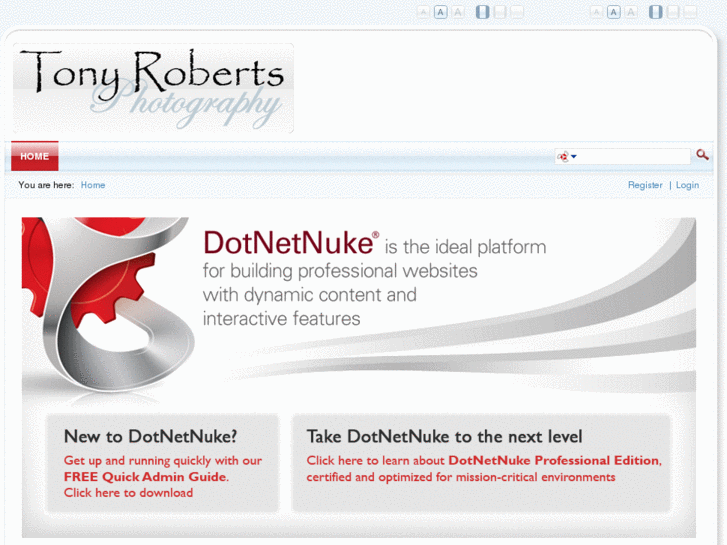
Task: Click the red magnifier search icon
Action: pos(702,155)
